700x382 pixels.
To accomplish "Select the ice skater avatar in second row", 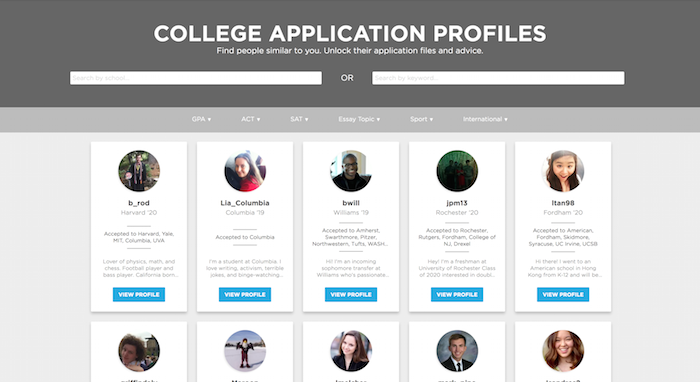I will (245, 351).
